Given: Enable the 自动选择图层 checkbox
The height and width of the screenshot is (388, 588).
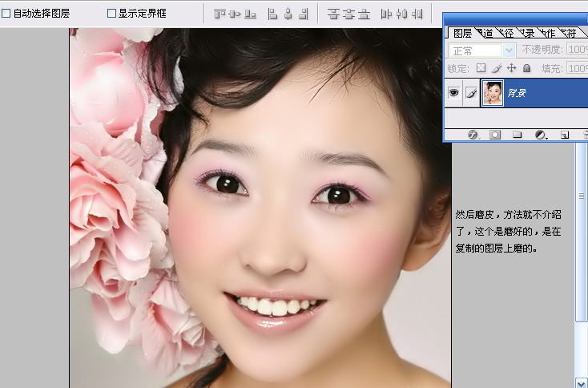Looking at the screenshot, I should tap(6, 14).
